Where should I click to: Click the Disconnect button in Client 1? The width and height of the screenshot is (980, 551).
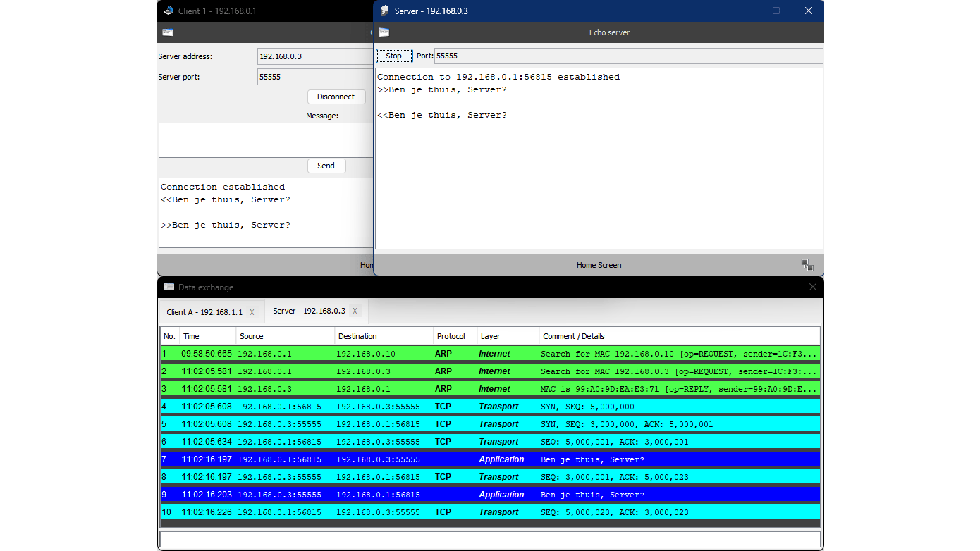pos(336,97)
